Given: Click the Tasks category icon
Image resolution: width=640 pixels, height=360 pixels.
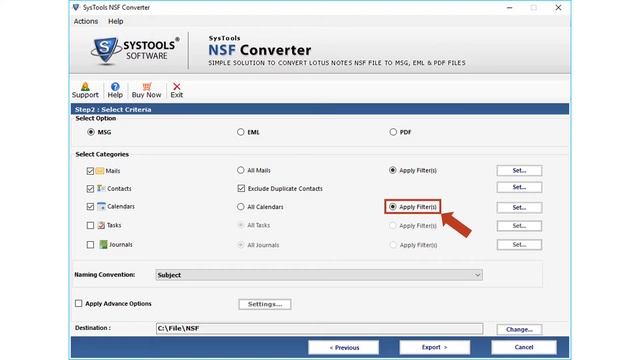Looking at the screenshot, I should (101, 225).
